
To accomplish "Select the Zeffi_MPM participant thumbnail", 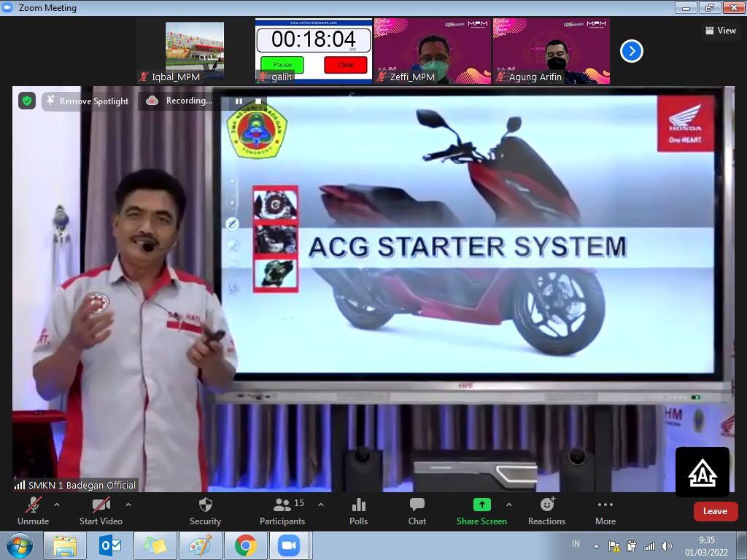I will click(433, 51).
